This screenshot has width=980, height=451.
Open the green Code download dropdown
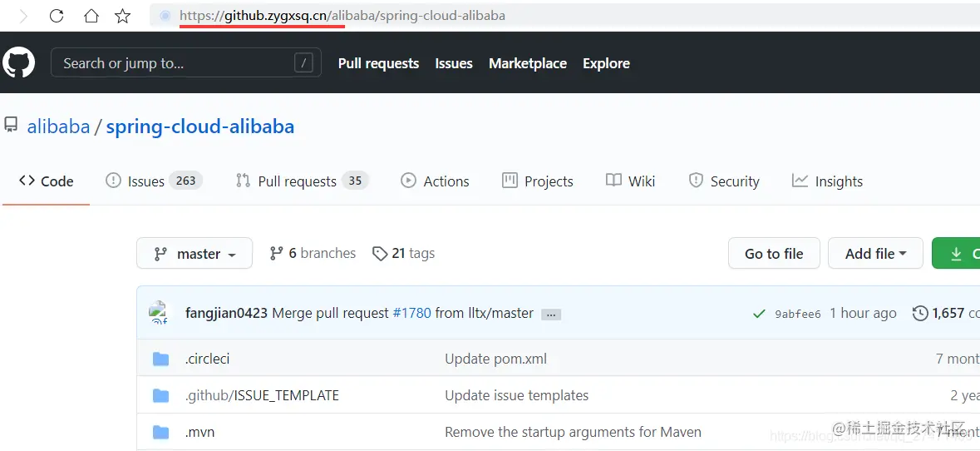pos(956,253)
